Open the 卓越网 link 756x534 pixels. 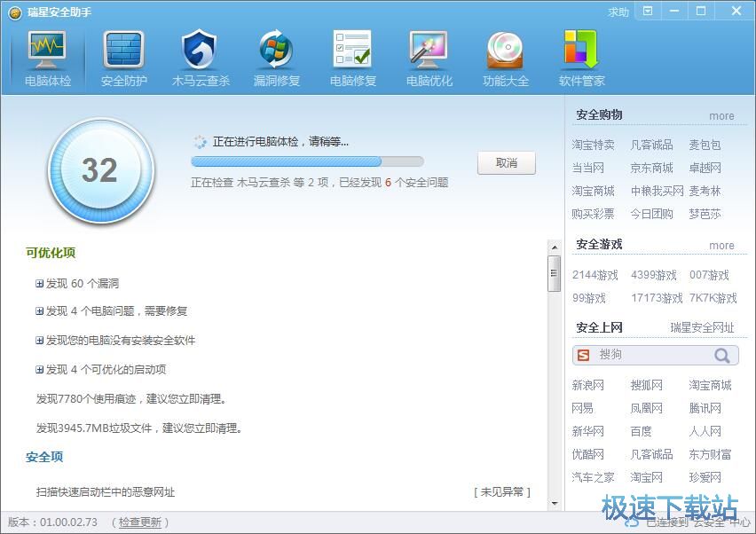(705, 169)
